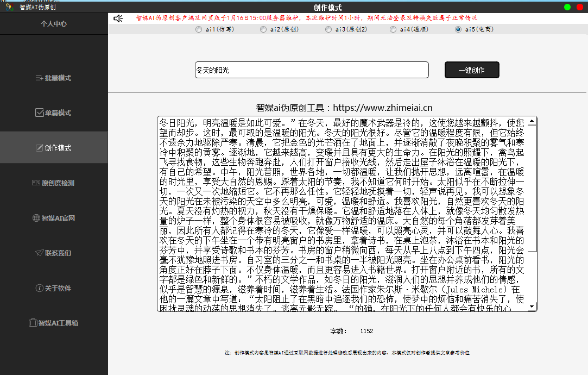Open the 批量模式 batch mode icon
Image resolution: width=588 pixels, height=375 pixels.
(x=39, y=78)
